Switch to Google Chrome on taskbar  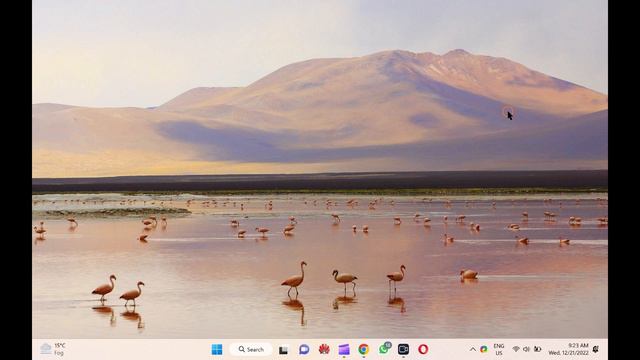(x=364, y=349)
